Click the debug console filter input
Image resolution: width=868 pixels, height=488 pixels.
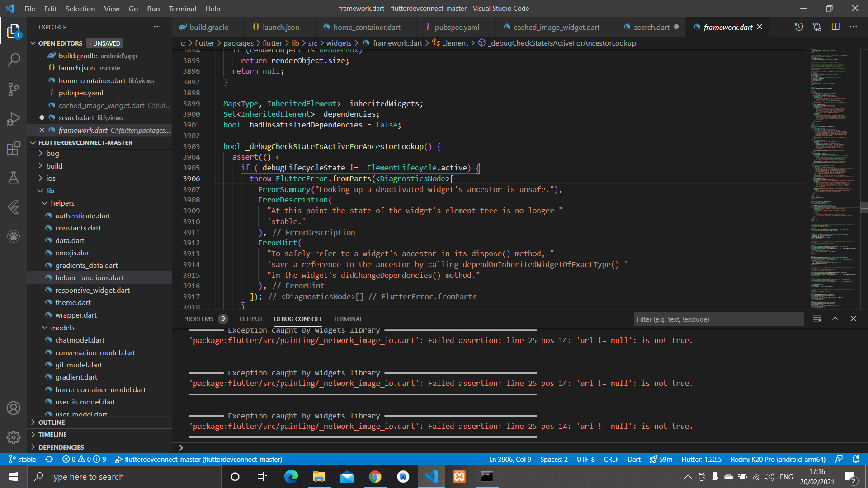(x=719, y=319)
